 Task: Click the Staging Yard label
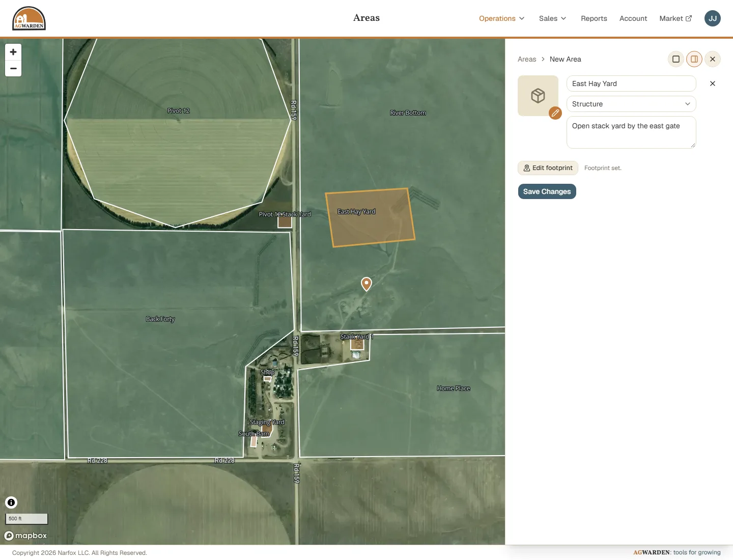coord(267,422)
